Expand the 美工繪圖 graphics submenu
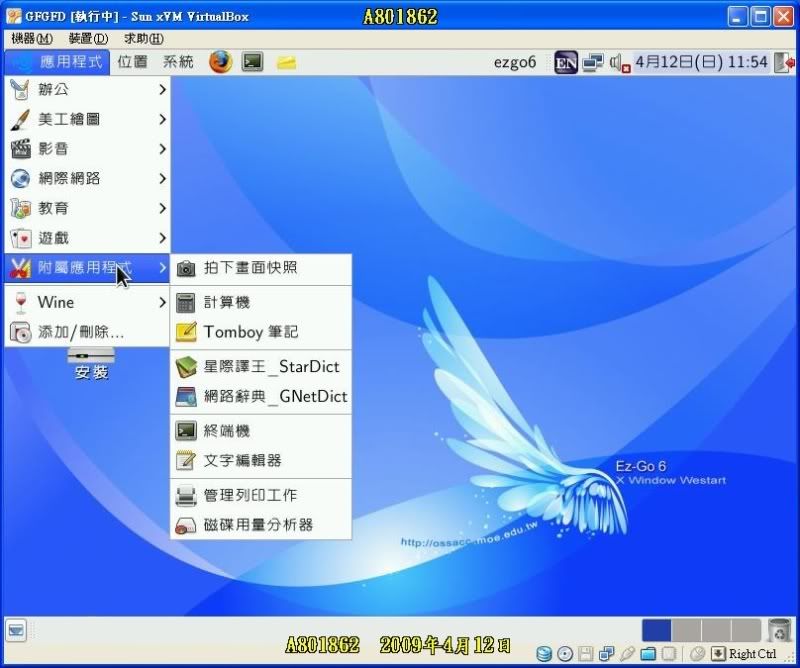Viewport: 800px width, 668px height. [x=87, y=119]
